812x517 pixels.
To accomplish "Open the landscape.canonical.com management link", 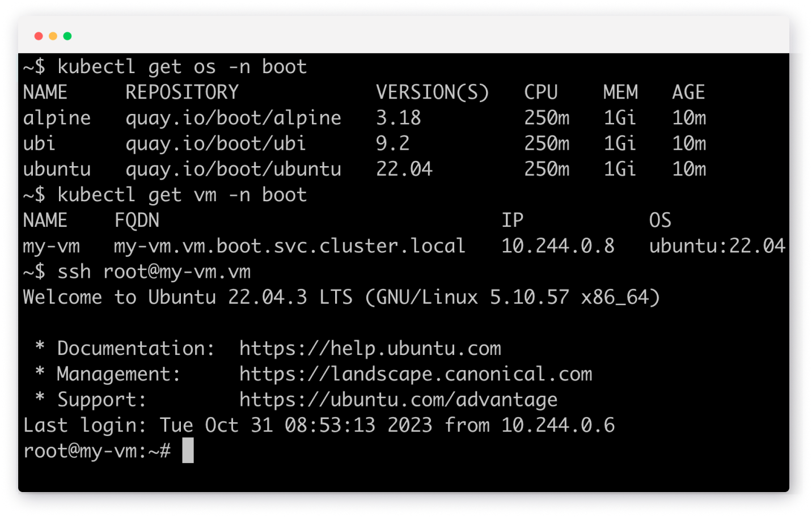I will 415,374.
